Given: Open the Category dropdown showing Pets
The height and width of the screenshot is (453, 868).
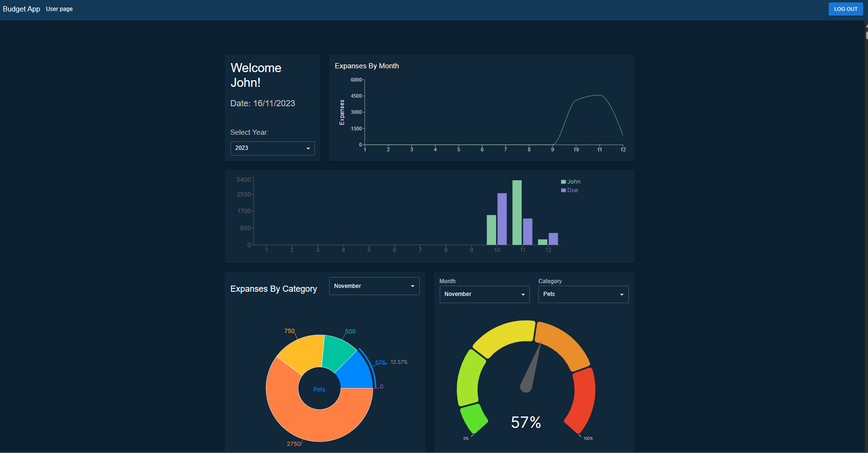Looking at the screenshot, I should point(583,294).
